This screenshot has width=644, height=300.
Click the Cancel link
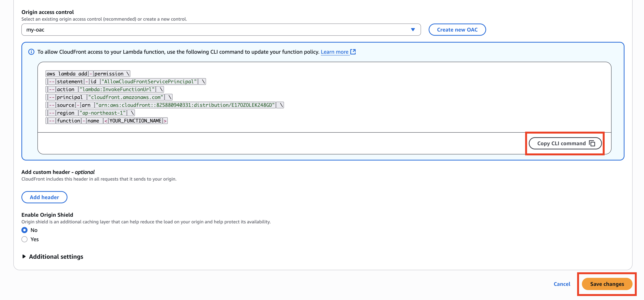point(562,284)
